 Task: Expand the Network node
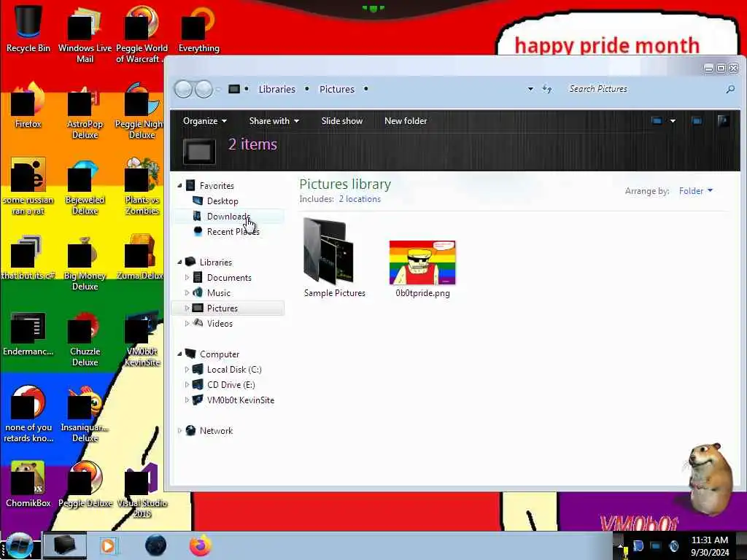pyautogui.click(x=179, y=430)
